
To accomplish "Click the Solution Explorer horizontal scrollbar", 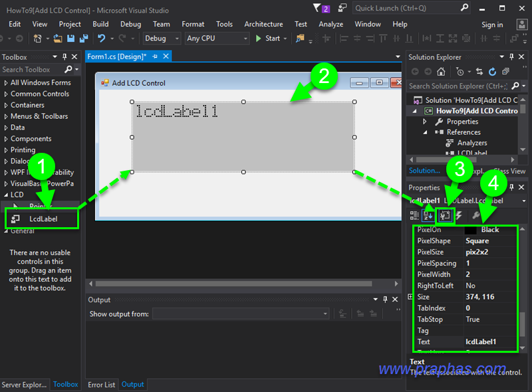I will click(446, 159).
